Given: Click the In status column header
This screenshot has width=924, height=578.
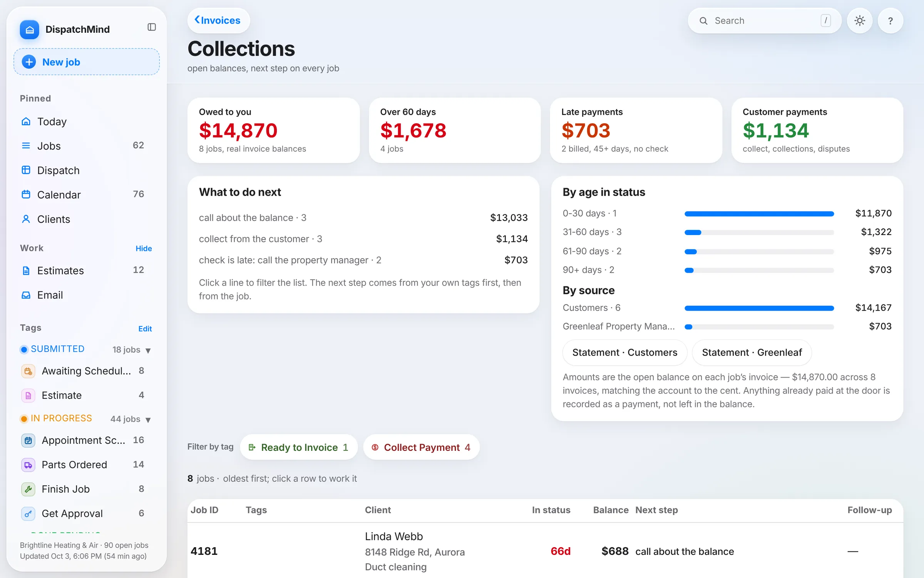Looking at the screenshot, I should [551, 510].
